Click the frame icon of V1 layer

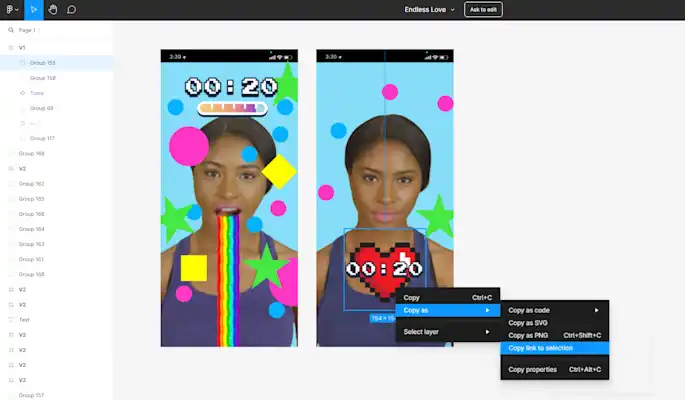11,48
